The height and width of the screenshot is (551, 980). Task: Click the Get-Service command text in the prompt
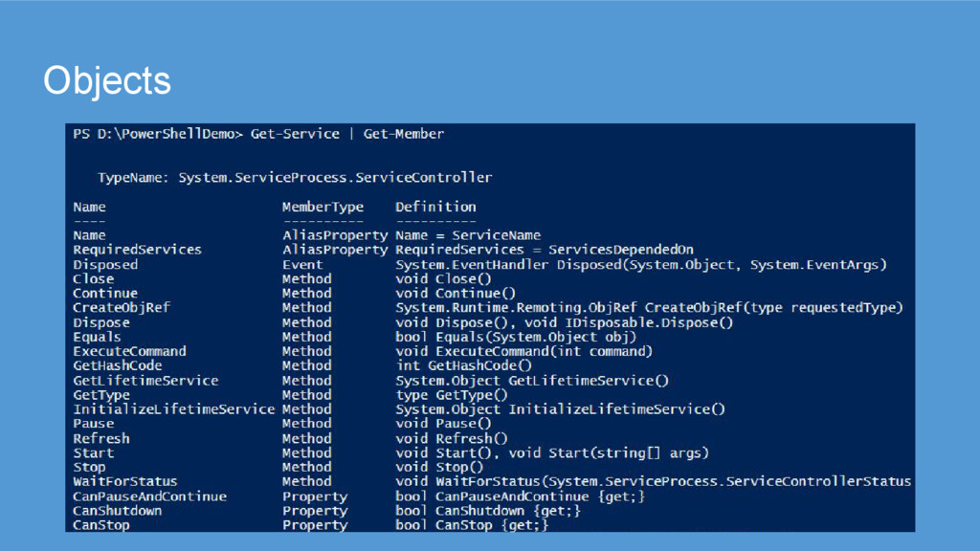[x=295, y=134]
